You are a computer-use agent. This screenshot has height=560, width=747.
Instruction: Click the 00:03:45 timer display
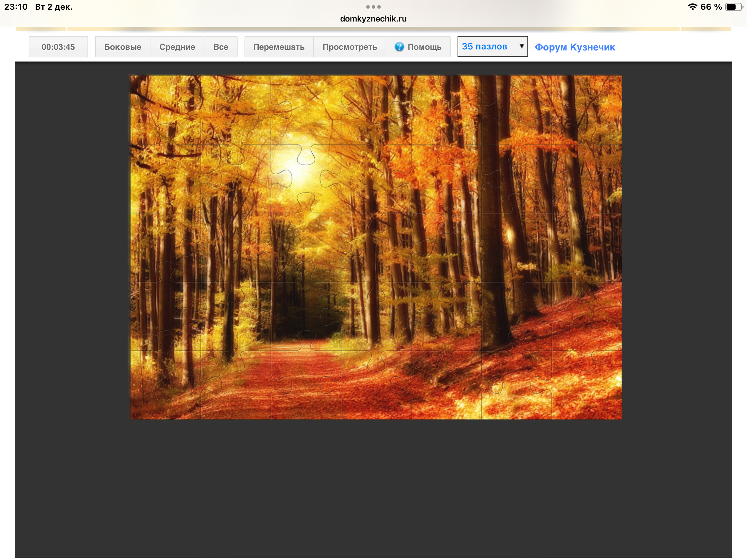coord(58,47)
